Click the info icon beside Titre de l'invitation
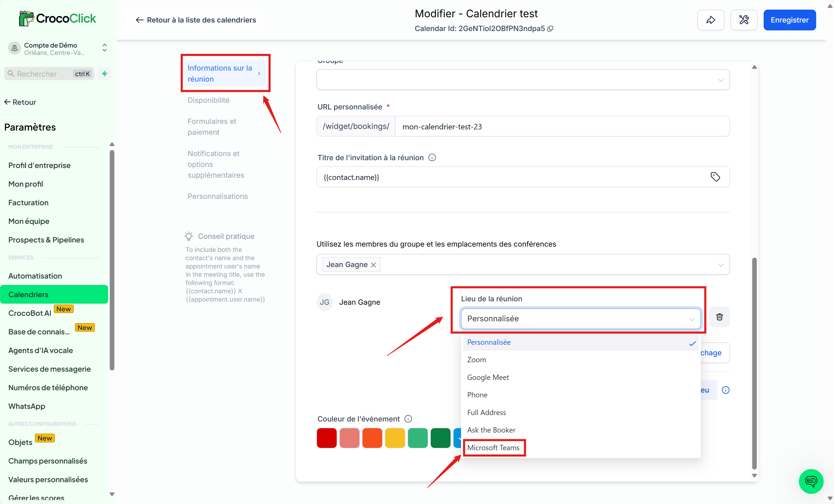Image resolution: width=834 pixels, height=504 pixels. point(432,158)
